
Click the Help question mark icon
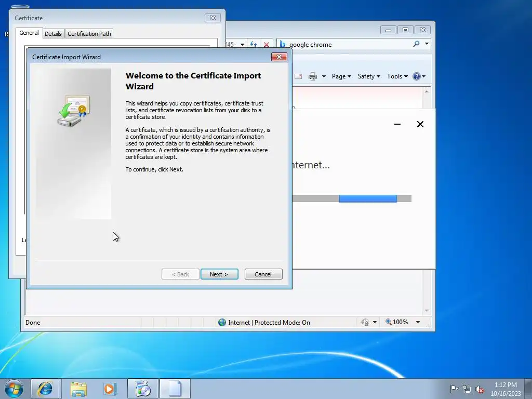coord(417,76)
